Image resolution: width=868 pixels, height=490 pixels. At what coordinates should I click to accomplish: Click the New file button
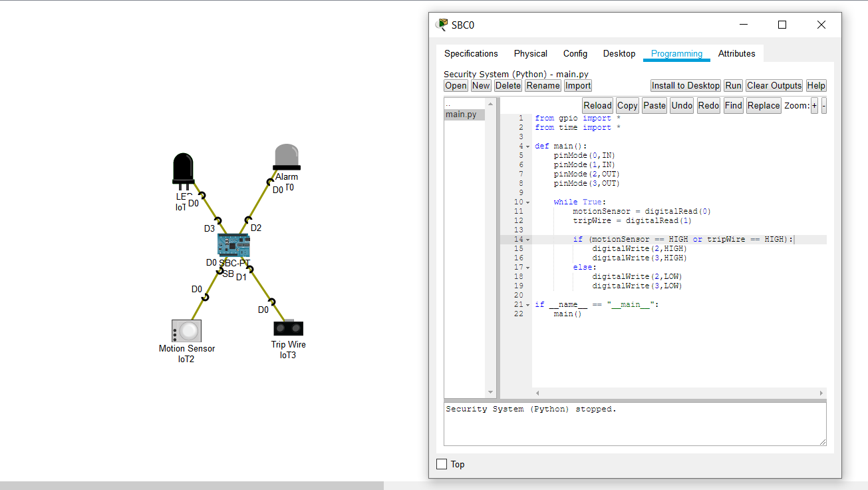[481, 85]
